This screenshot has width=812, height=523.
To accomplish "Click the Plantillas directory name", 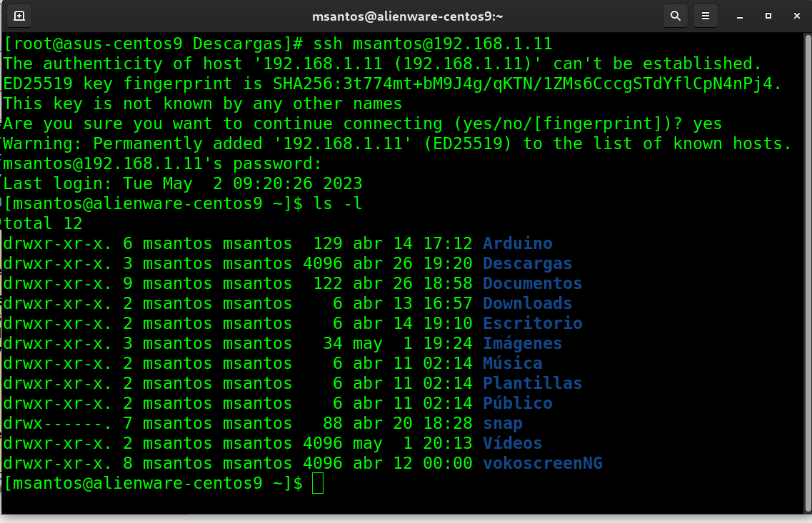I will pyautogui.click(x=532, y=383).
